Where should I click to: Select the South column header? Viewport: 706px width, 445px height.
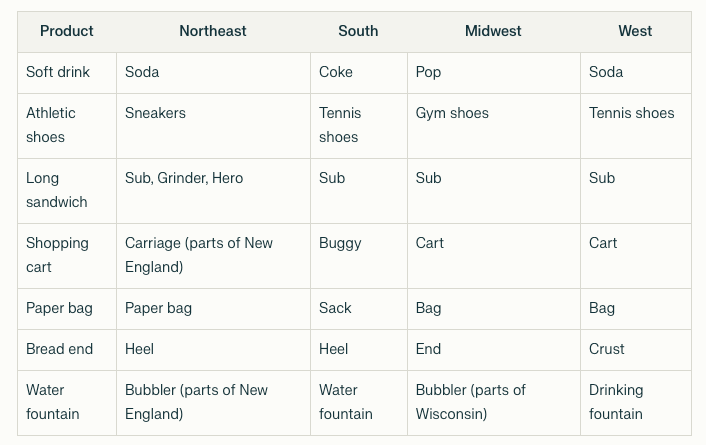pos(358,31)
